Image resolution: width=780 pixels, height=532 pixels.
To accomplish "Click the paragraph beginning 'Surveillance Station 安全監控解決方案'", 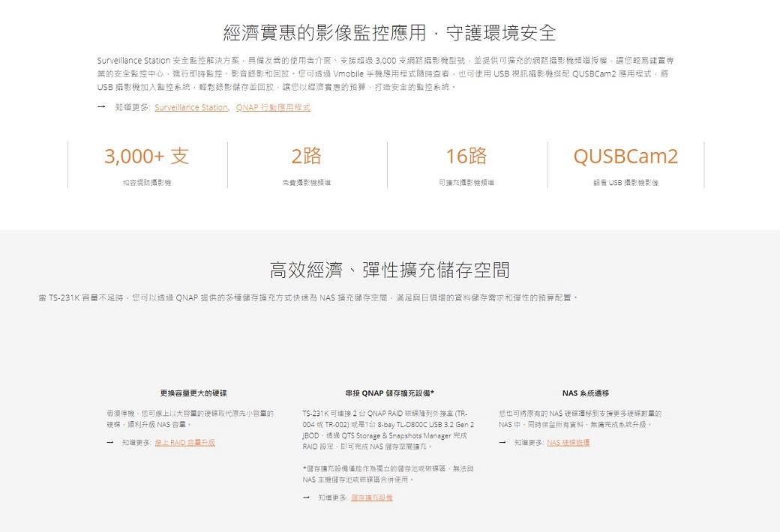I will tap(385, 73).
